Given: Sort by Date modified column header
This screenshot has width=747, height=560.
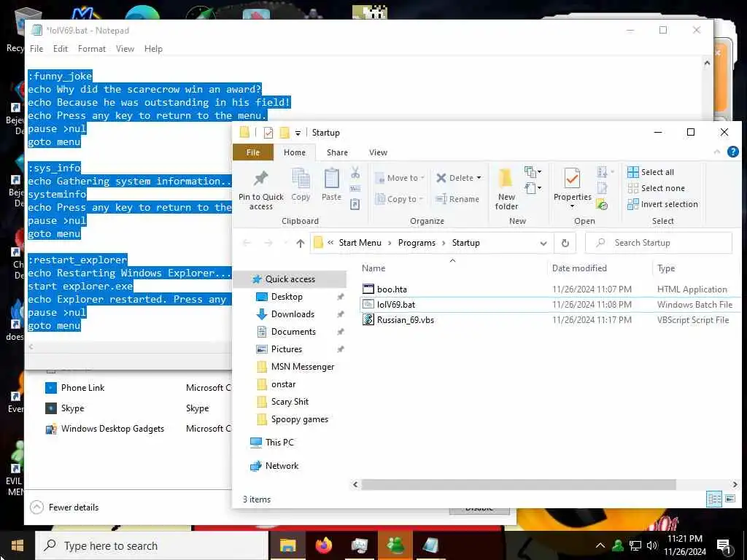Looking at the screenshot, I should click(x=579, y=268).
